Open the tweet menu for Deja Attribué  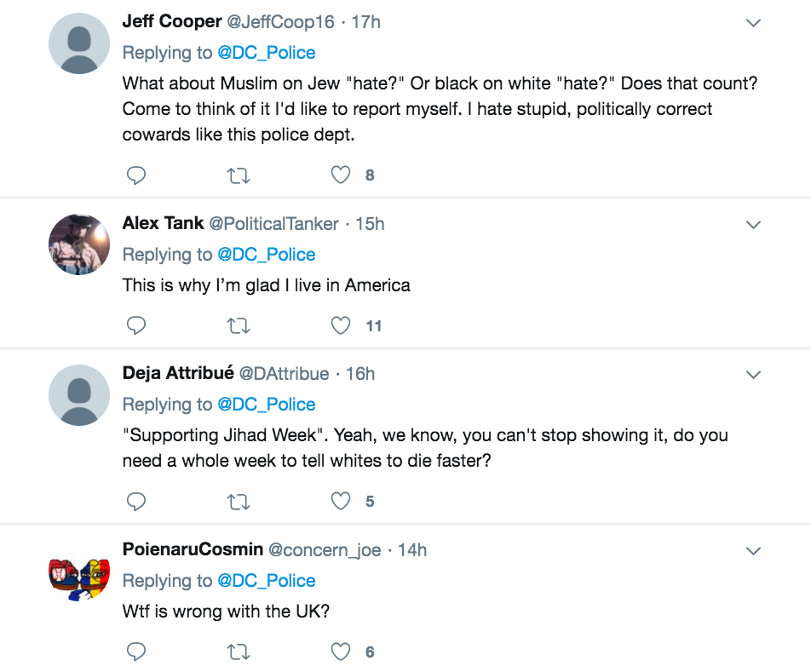click(x=753, y=375)
